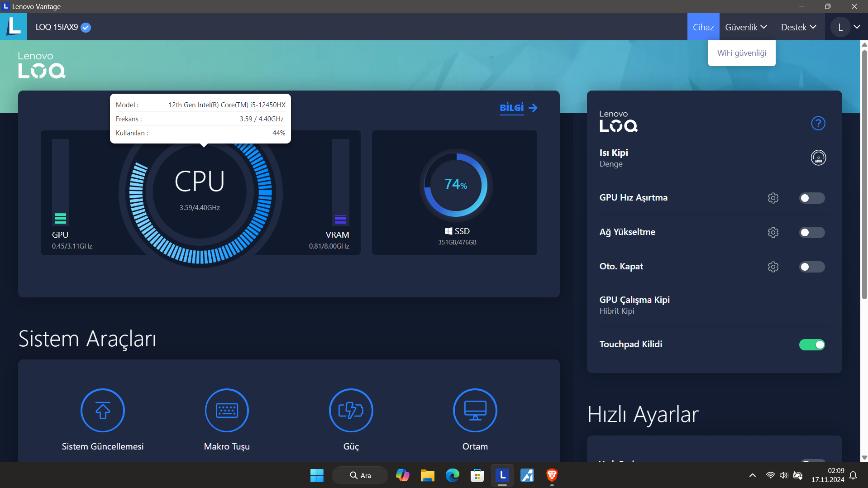The width and height of the screenshot is (868, 488).
Task: Switch to the Cihaz tab
Action: (x=703, y=27)
